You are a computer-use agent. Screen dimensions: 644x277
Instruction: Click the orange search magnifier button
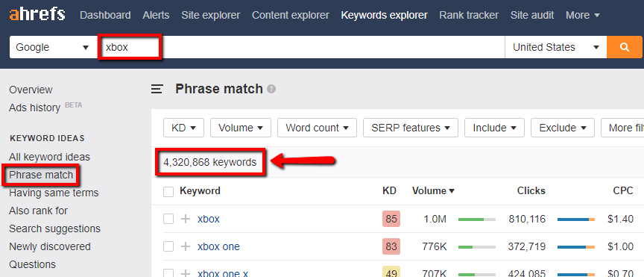[625, 47]
